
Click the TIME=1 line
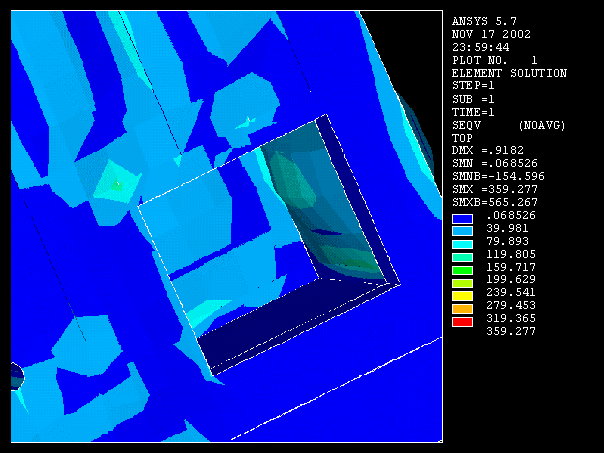473,112
